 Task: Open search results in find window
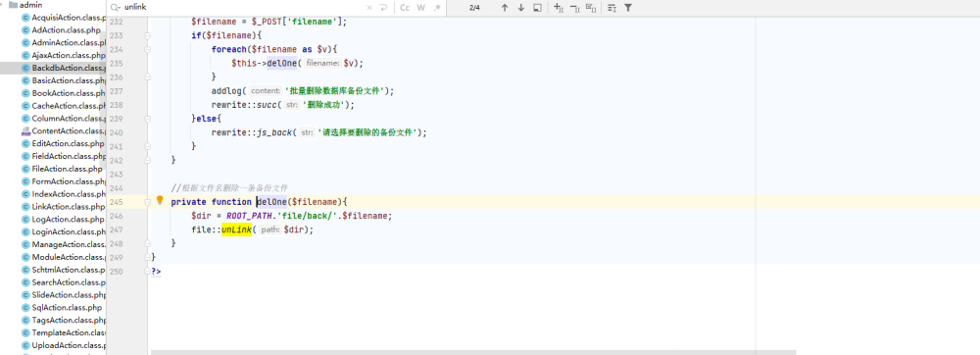pos(537,8)
